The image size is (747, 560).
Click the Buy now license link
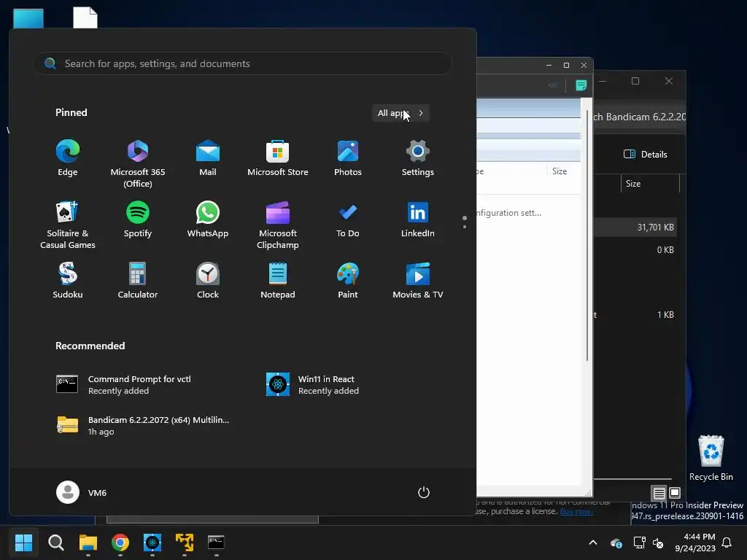click(576, 511)
